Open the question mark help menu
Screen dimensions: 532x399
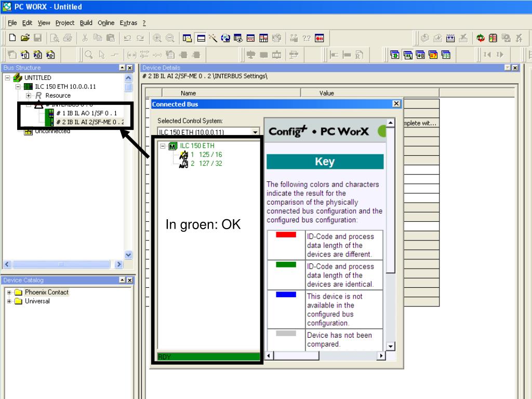pyautogui.click(x=144, y=23)
